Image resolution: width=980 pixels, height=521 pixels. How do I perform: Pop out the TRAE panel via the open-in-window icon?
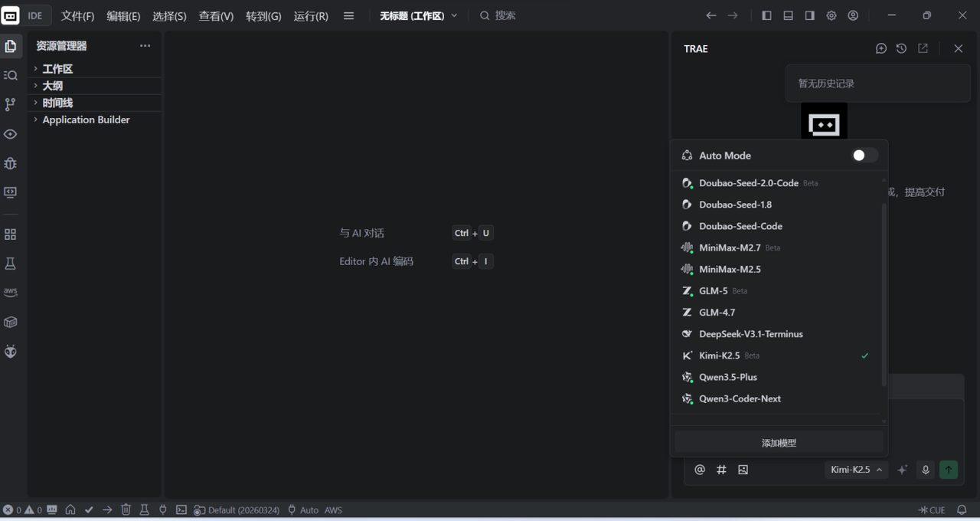pos(923,48)
